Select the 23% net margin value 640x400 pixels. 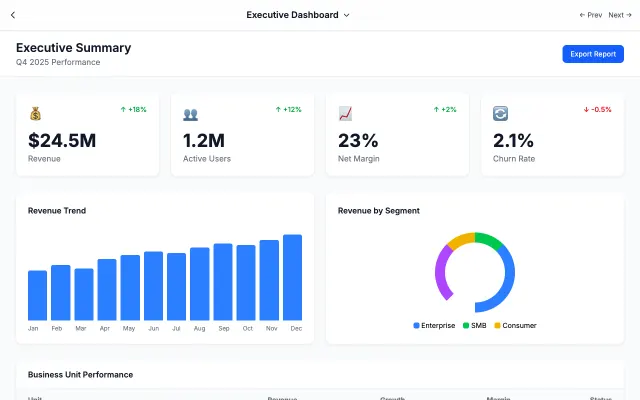coord(358,140)
